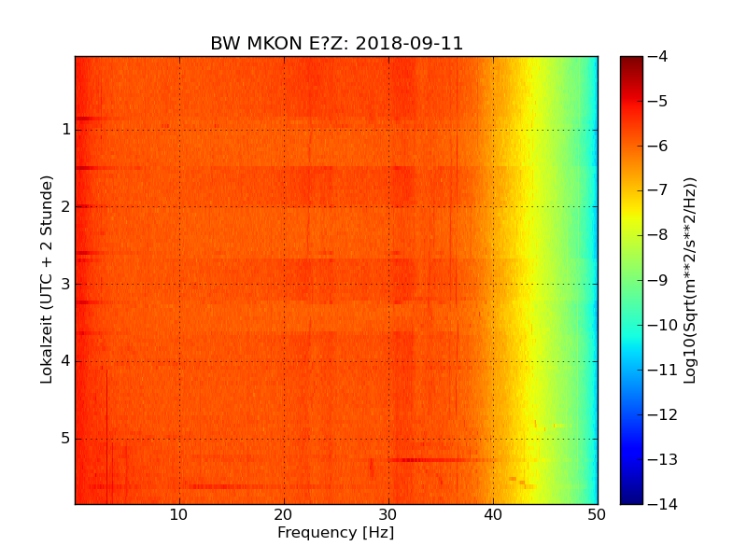Click the x-axis label Frequency [Hz]
747x560 pixels.
pos(336,532)
